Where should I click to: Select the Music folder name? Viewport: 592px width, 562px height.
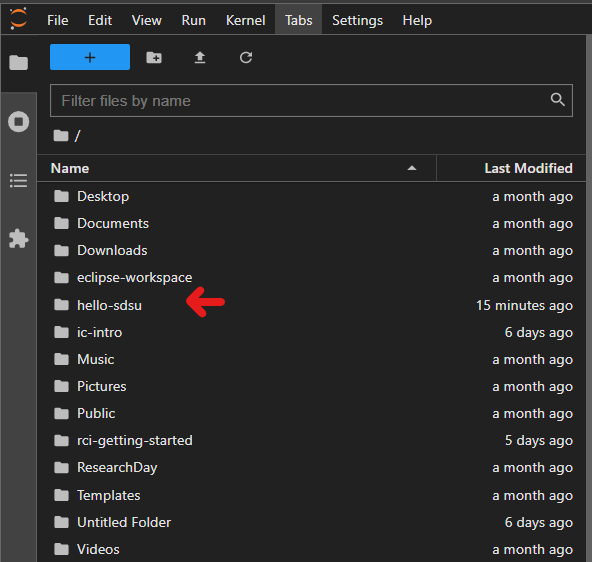[x=96, y=359]
